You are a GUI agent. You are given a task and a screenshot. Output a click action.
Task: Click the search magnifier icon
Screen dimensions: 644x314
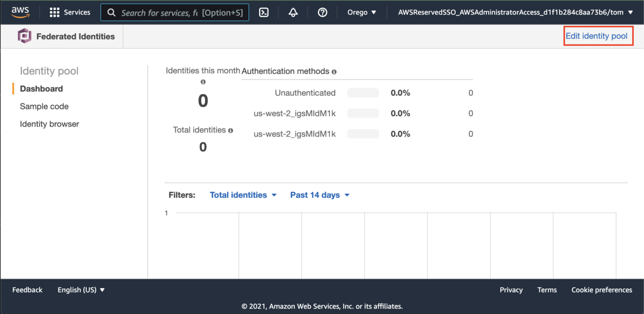click(112, 12)
